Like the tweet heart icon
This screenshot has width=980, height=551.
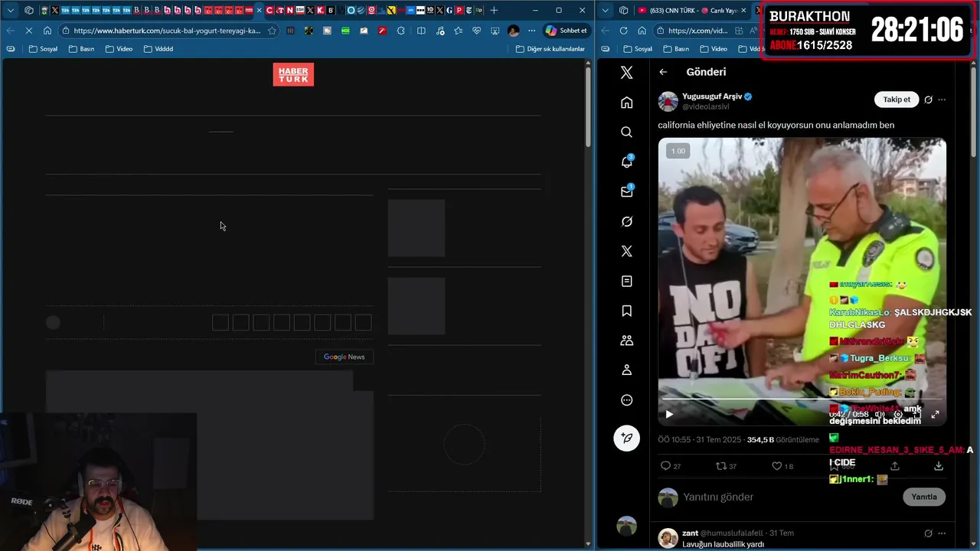point(776,465)
